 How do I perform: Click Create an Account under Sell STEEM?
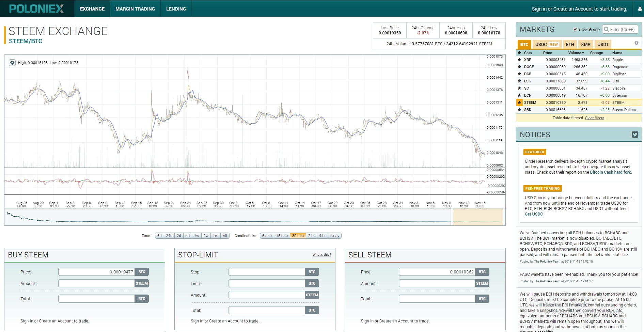(396, 321)
